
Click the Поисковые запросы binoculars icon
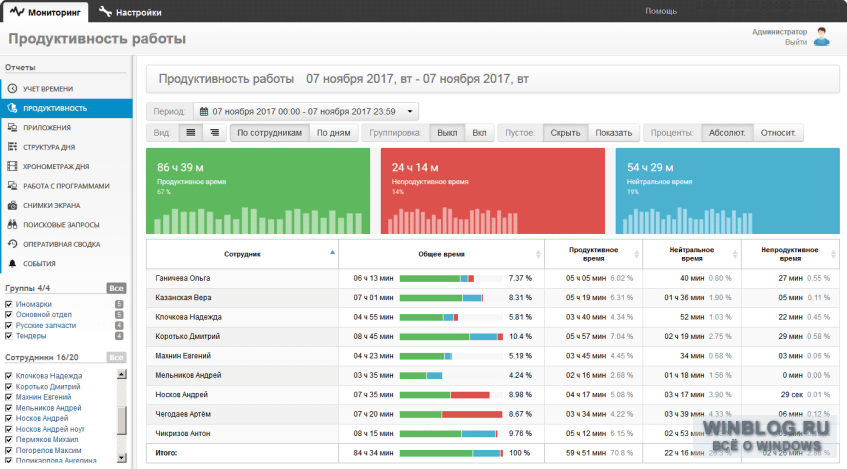[12, 225]
